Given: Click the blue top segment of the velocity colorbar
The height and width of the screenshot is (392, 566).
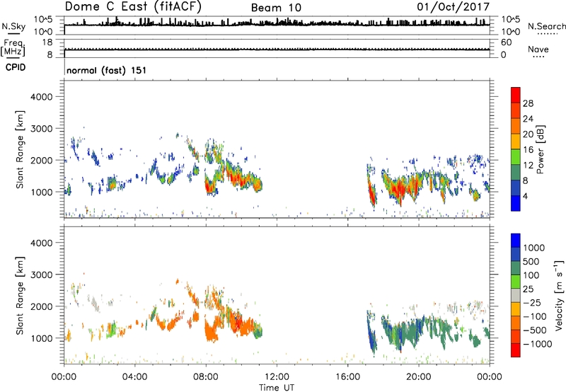Looking at the screenshot, I should click(516, 241).
